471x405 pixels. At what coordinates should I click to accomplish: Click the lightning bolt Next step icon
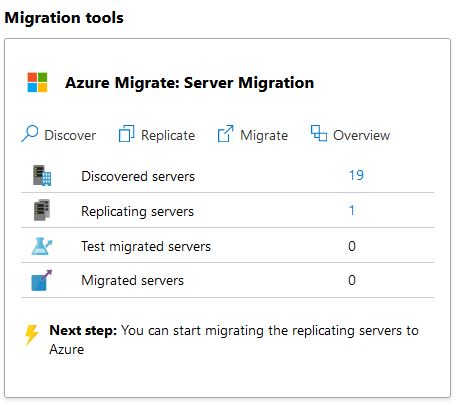(32, 334)
